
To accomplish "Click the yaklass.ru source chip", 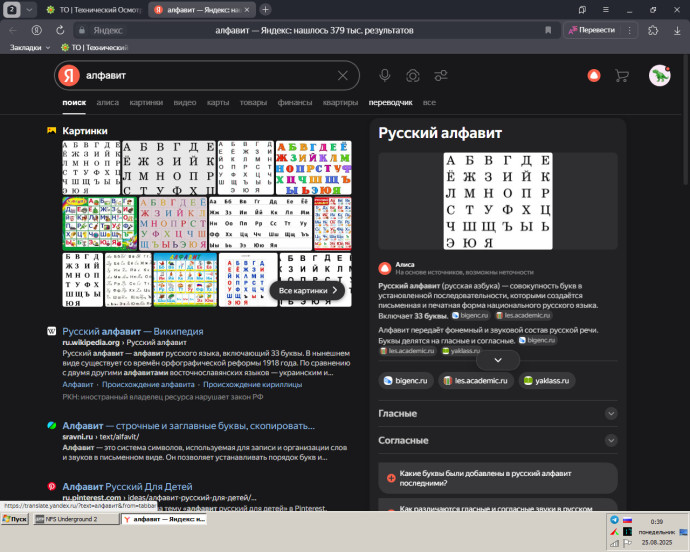I will pos(547,380).
